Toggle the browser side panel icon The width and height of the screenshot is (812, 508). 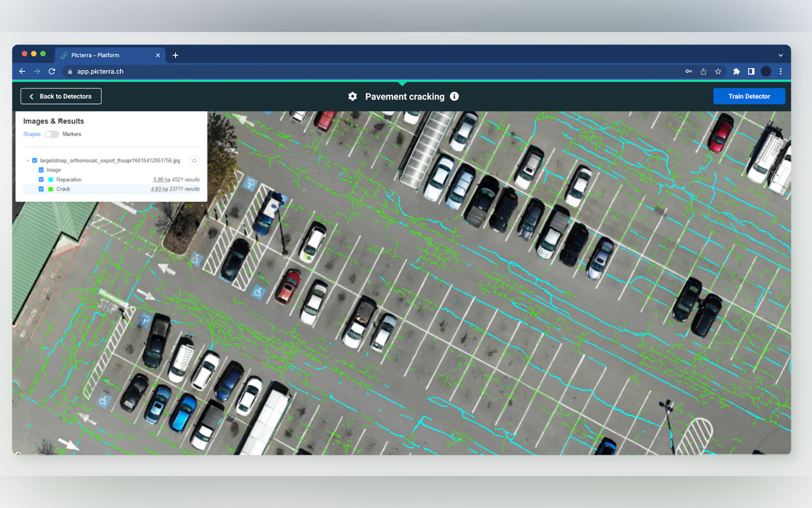751,71
